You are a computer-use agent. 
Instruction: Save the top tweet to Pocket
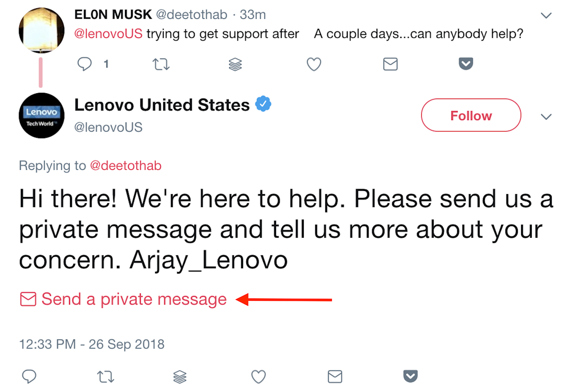pos(466,64)
